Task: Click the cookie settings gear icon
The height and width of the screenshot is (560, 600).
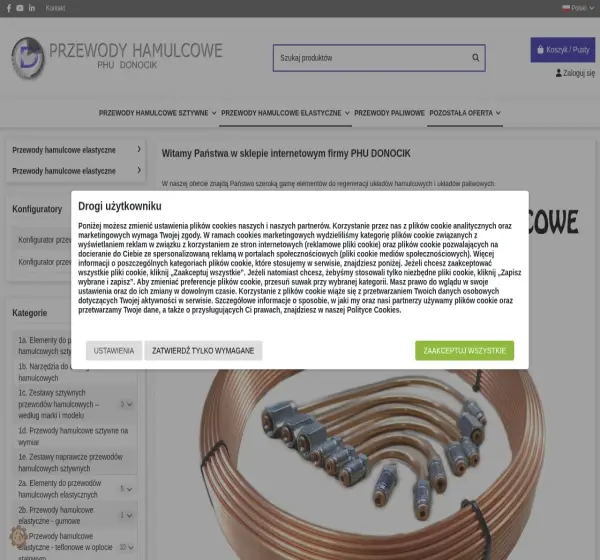Action: click(x=18, y=536)
